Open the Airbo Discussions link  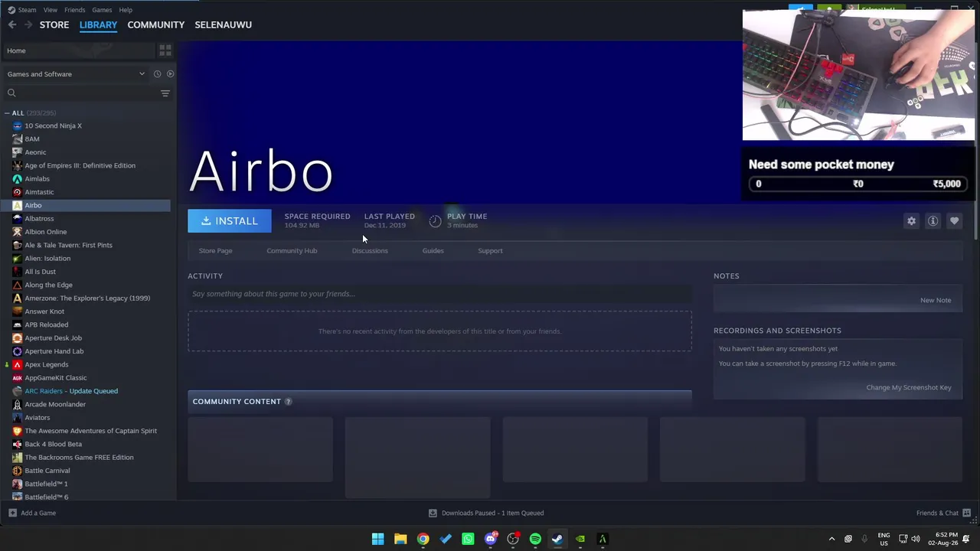tap(370, 251)
